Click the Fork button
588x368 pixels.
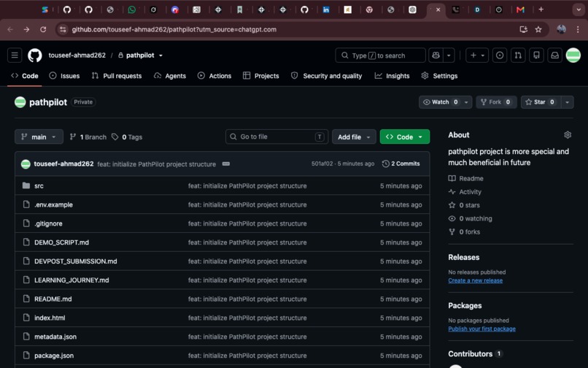tap(496, 102)
